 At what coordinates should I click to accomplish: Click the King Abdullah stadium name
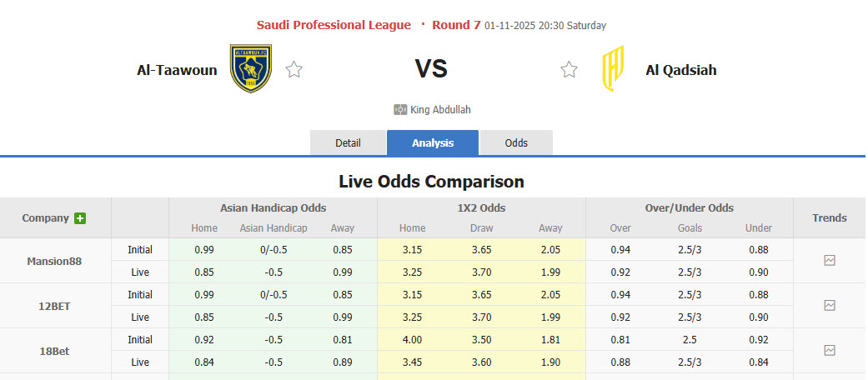440,109
